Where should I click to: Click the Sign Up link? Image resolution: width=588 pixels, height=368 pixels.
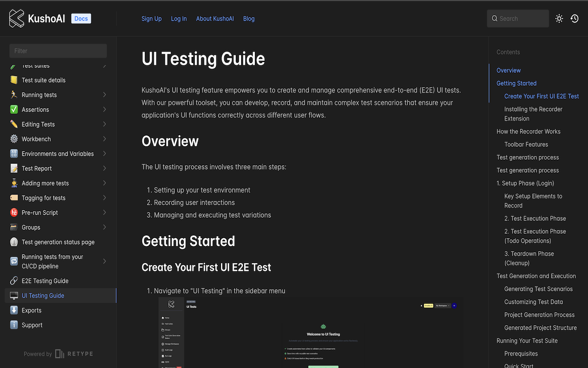click(x=152, y=18)
